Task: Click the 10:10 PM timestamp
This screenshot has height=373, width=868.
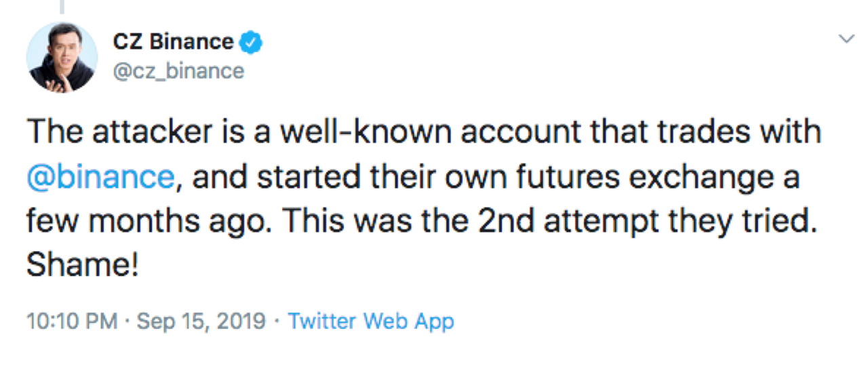Action: click(73, 320)
